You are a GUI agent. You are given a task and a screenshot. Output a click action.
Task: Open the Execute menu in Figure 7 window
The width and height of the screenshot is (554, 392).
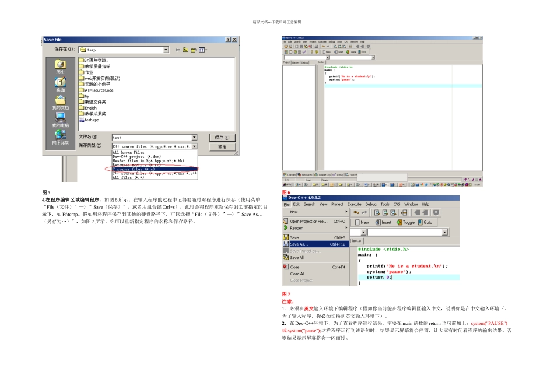pyautogui.click(x=354, y=204)
